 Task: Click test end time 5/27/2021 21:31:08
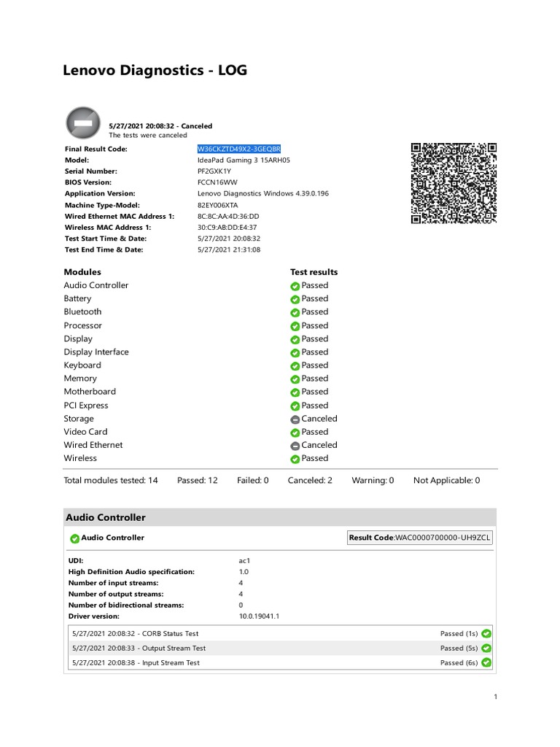(229, 249)
